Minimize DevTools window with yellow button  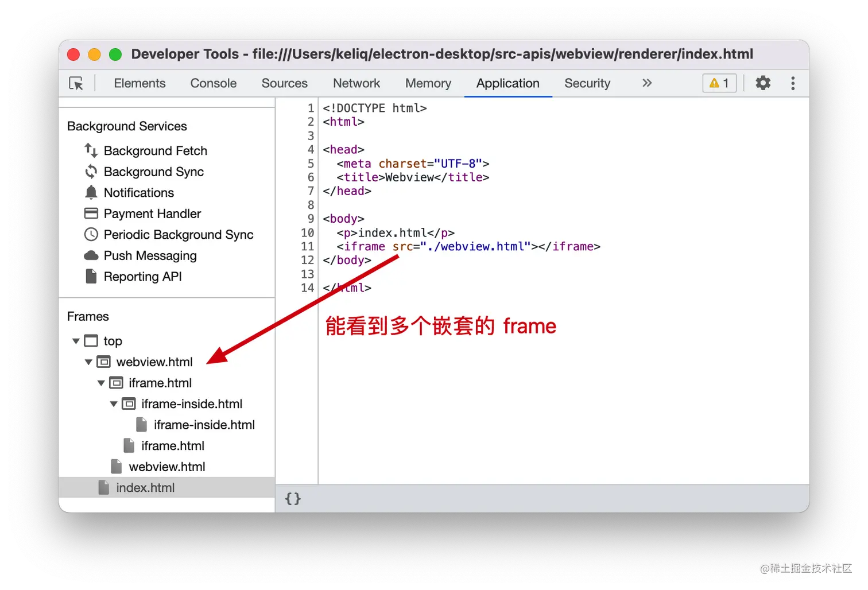(94, 55)
